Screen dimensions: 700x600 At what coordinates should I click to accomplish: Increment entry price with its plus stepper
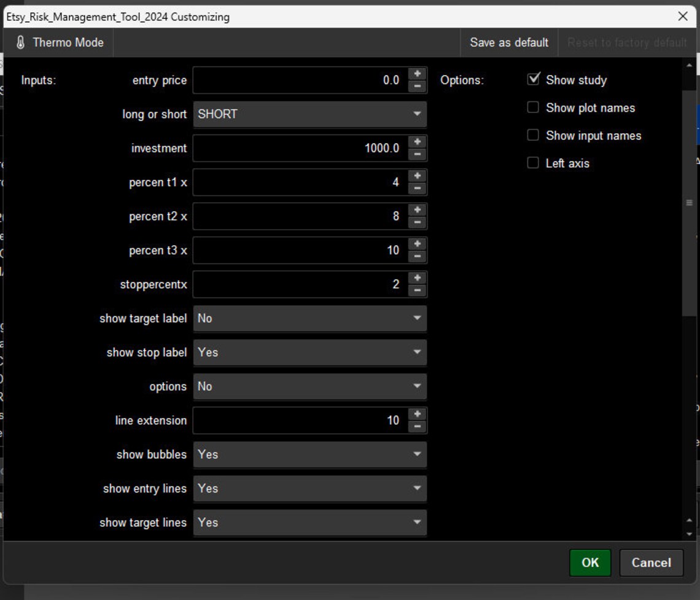[416, 75]
